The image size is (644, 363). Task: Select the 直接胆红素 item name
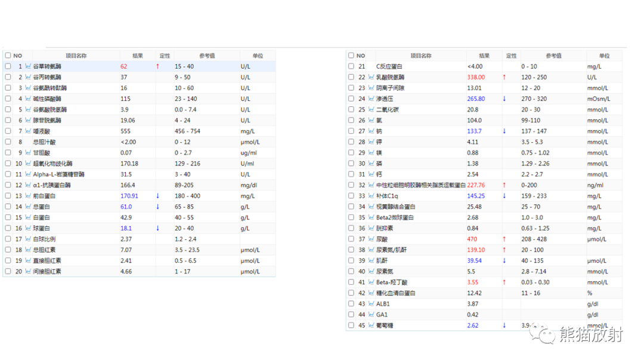pyautogui.click(x=47, y=261)
